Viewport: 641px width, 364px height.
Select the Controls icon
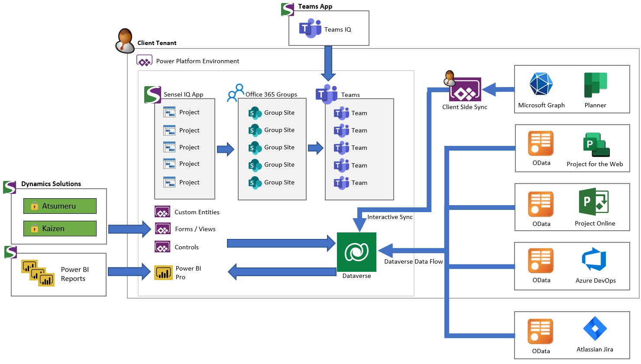162,247
